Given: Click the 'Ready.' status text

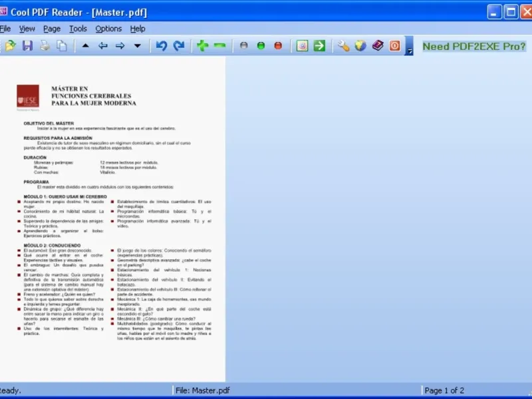Looking at the screenshot, I should click(x=10, y=390).
